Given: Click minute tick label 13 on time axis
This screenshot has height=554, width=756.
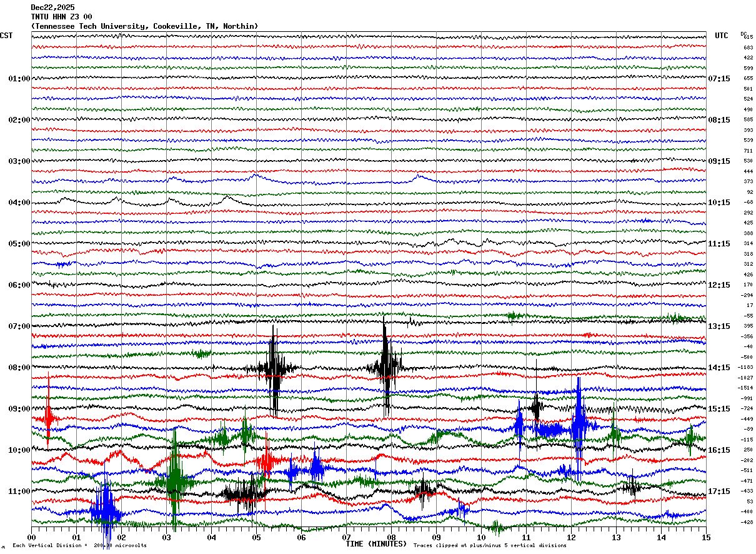Looking at the screenshot, I should pyautogui.click(x=617, y=538).
